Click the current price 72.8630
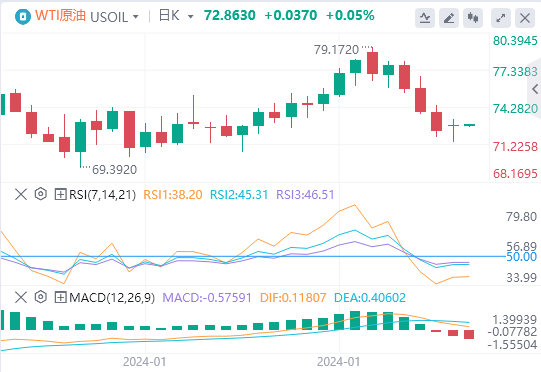 click(x=229, y=16)
